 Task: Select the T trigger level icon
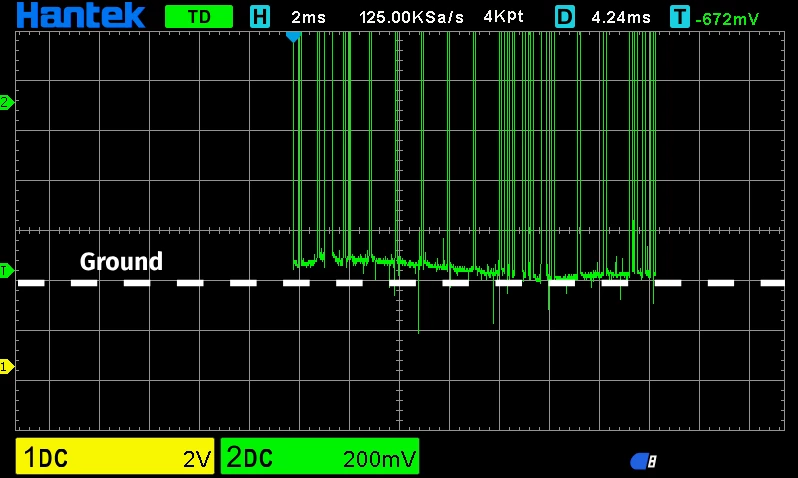(x=679, y=17)
